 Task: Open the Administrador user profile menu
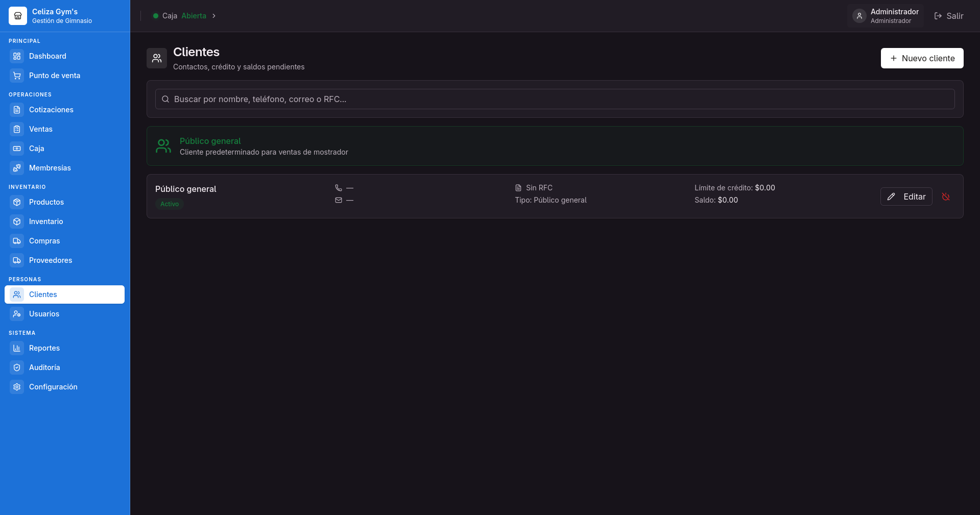tap(886, 16)
